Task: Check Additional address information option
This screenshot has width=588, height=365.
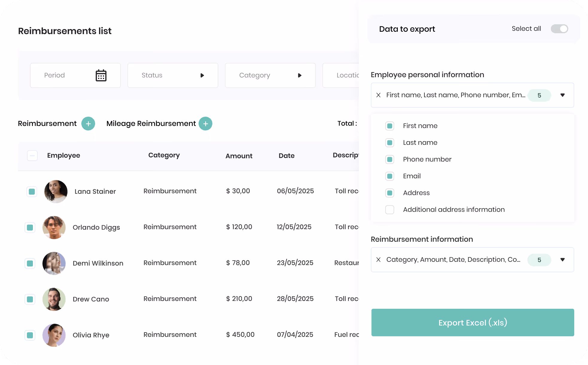Action: [390, 210]
